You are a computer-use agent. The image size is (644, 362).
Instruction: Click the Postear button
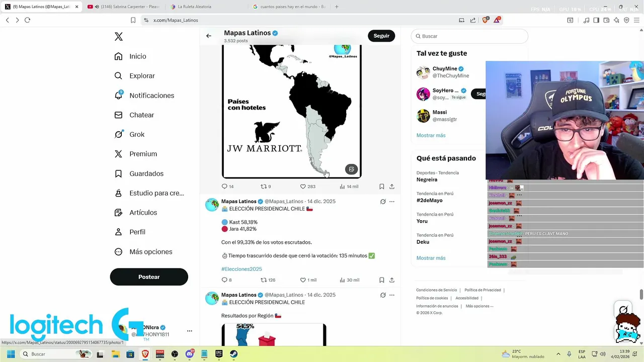pos(149,277)
